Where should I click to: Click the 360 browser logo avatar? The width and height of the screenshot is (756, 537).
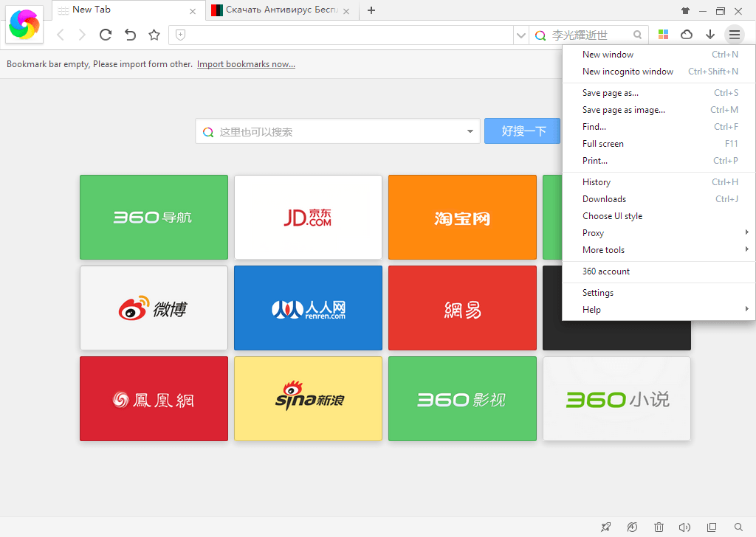coord(24,24)
